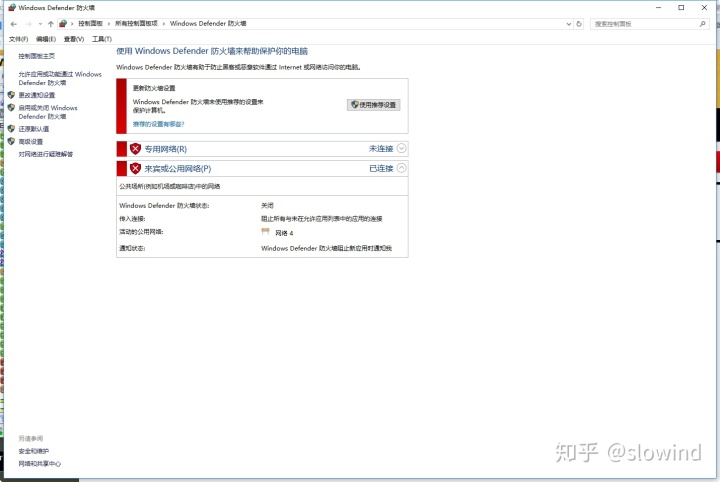This screenshot has height=482, width=720.
Task: Maximize the Windows Defender 防火墙 window
Action: (681, 7)
